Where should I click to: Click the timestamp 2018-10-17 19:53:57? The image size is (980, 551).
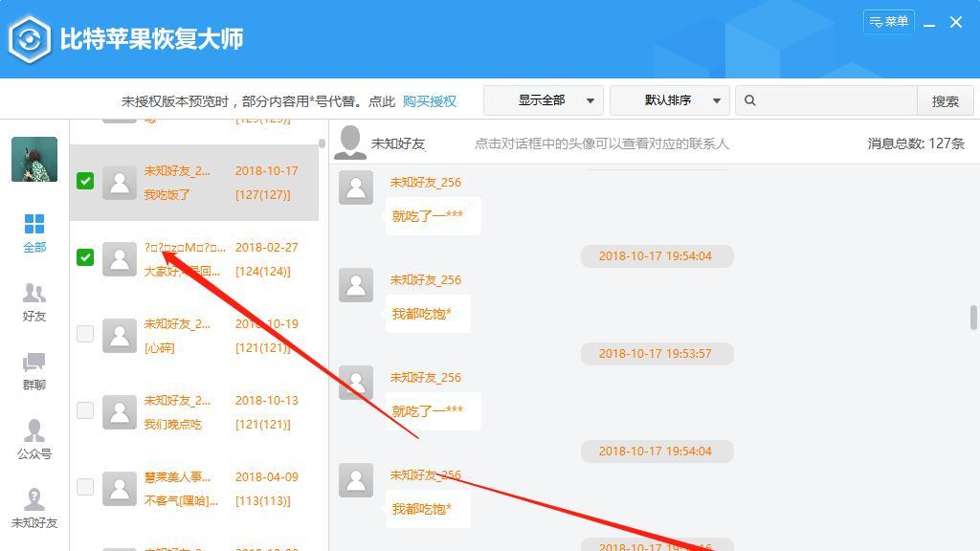tap(657, 354)
